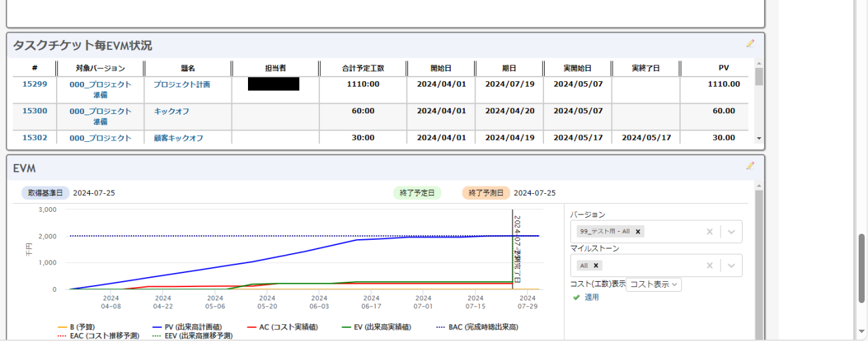The image size is (868, 341).
Task: Click the pencil edit icon of task ticket panel
Action: 750,43
